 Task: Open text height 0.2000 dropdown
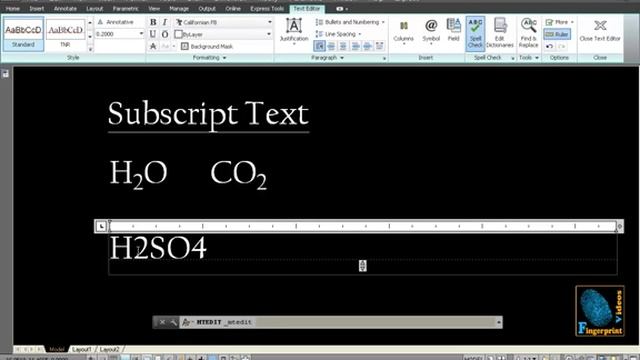point(141,34)
